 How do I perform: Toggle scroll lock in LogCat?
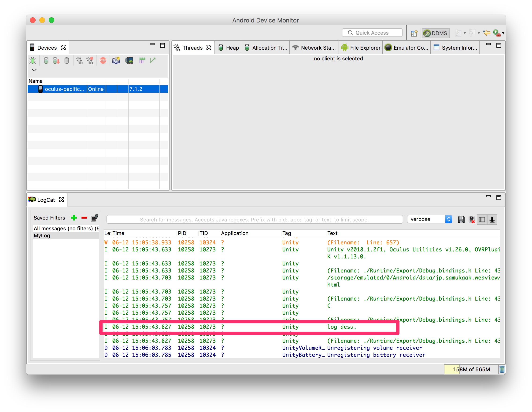click(x=492, y=220)
